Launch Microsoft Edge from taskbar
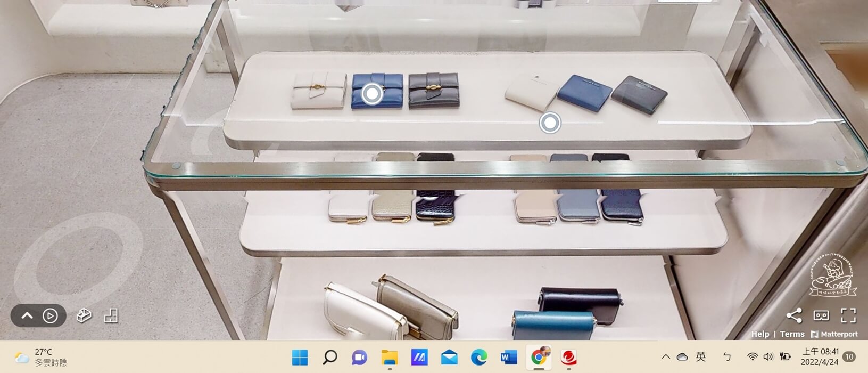The width and height of the screenshot is (868, 373). coord(479,357)
